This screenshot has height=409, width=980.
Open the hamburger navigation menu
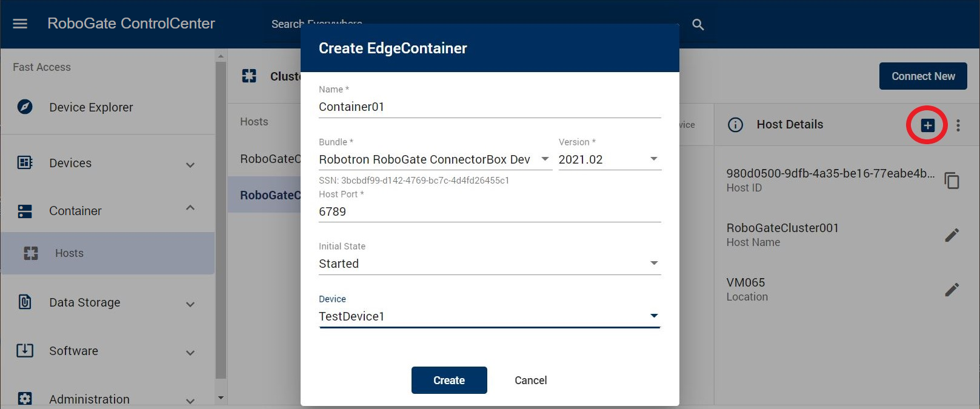point(20,24)
